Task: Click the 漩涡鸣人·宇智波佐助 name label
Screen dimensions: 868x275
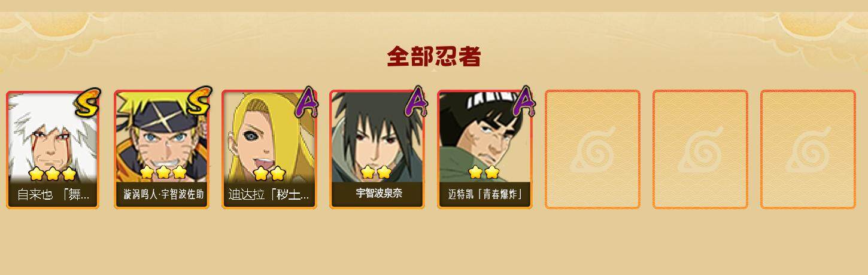Action: pos(163,195)
